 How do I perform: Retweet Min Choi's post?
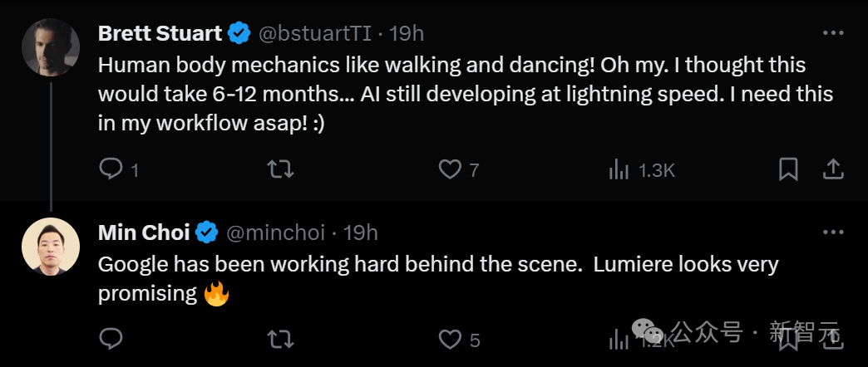coord(280,339)
